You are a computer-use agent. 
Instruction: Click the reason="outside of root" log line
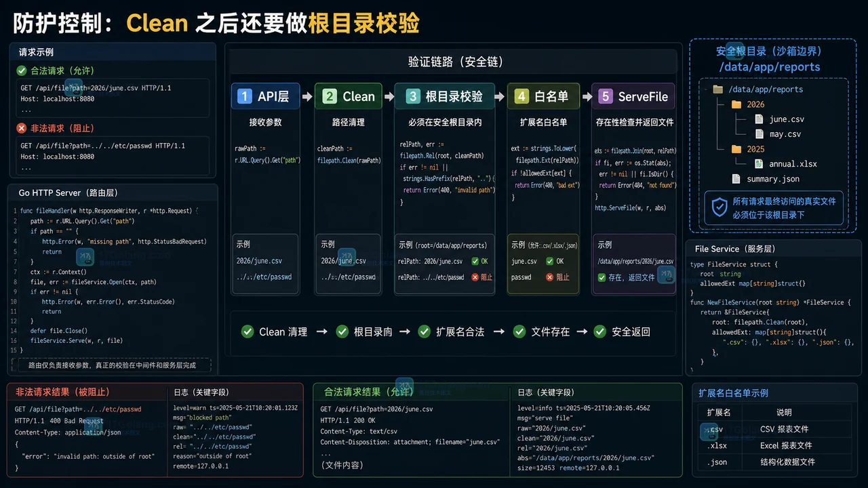point(212,456)
